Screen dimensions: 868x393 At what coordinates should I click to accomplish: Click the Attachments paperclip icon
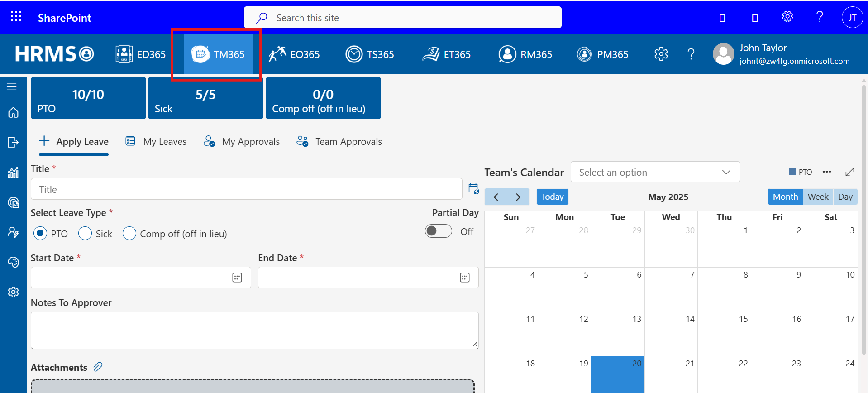tap(98, 367)
